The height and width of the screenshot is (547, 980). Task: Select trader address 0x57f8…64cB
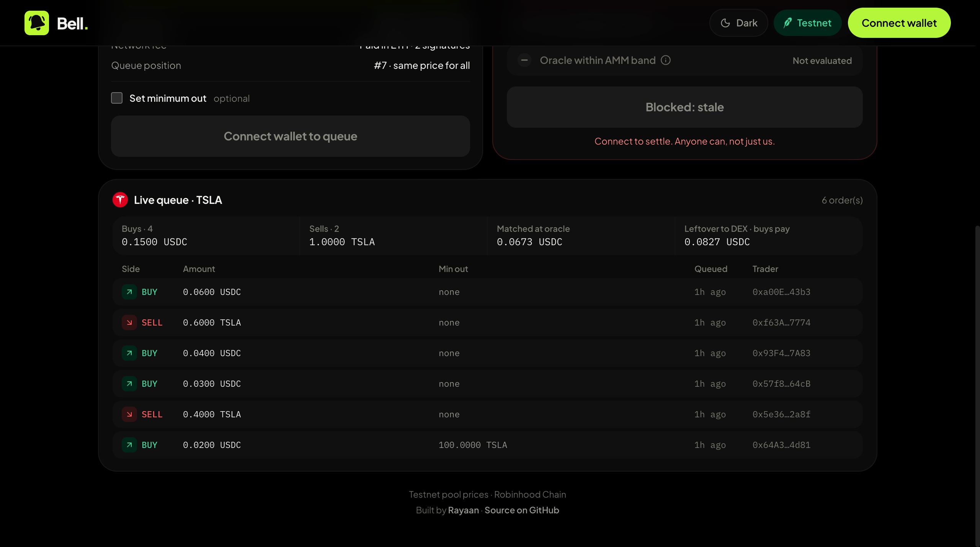tap(781, 384)
